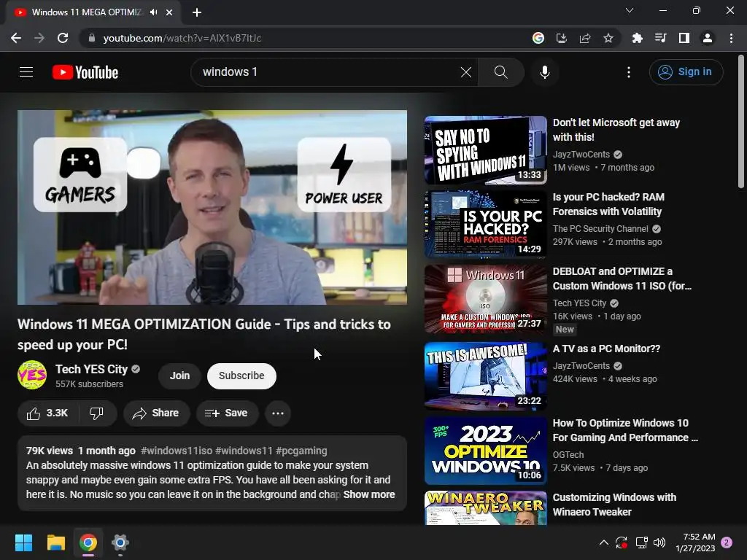Click the main video player
This screenshot has width=747, height=560.
[x=212, y=208]
